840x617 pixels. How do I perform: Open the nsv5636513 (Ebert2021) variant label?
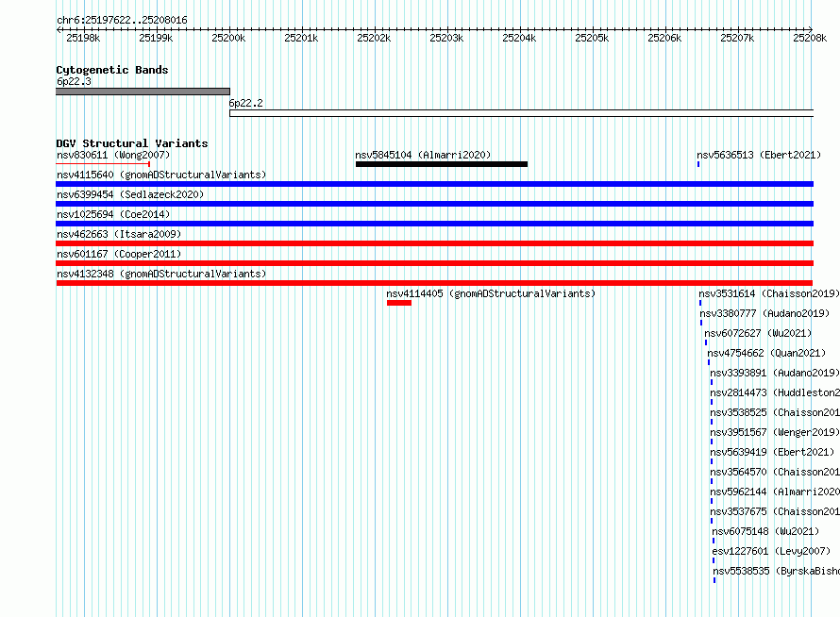[759, 155]
